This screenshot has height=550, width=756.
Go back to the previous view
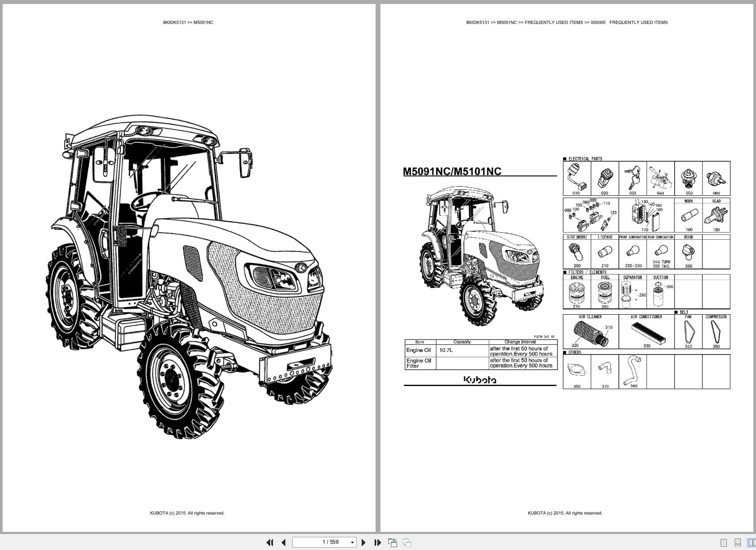(392, 542)
